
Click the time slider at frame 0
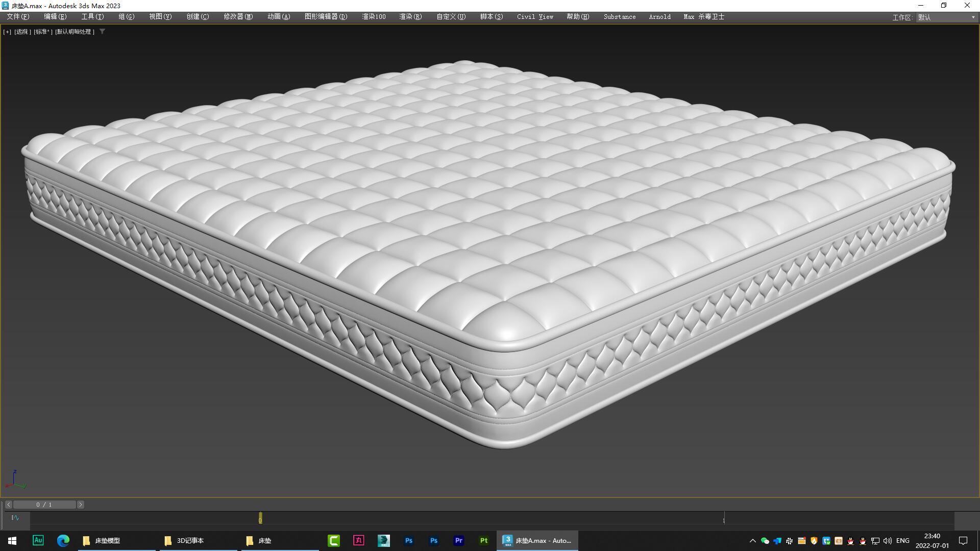click(260, 518)
